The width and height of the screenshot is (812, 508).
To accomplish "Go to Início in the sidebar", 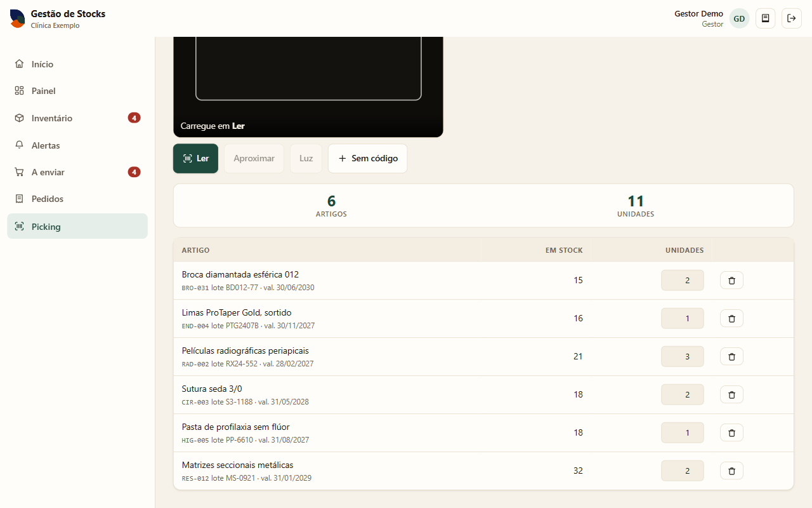I will [x=77, y=64].
